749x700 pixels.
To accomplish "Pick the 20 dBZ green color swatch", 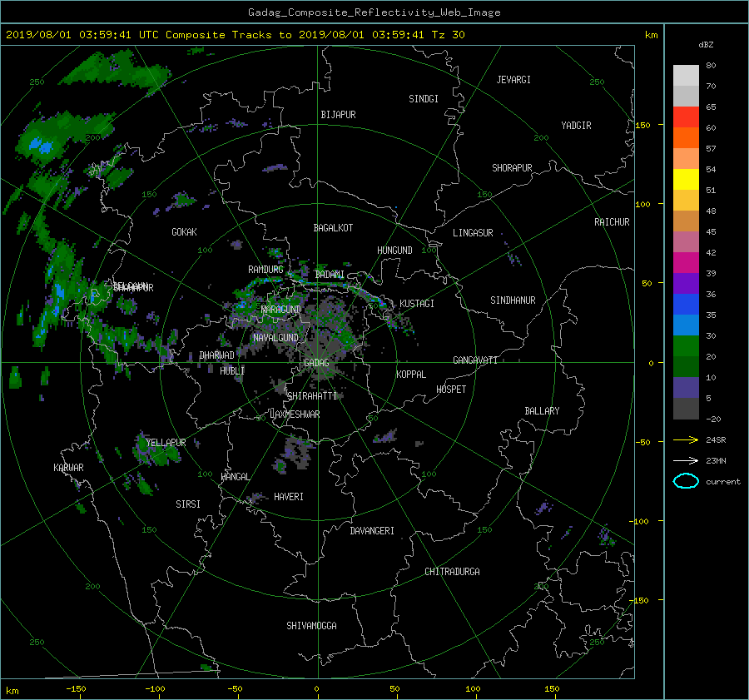I will pos(686,346).
